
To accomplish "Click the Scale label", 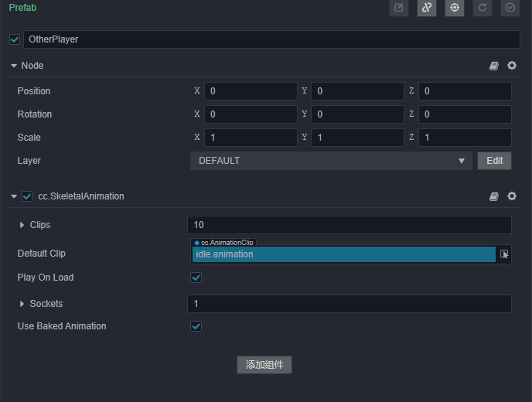I will click(x=29, y=138).
